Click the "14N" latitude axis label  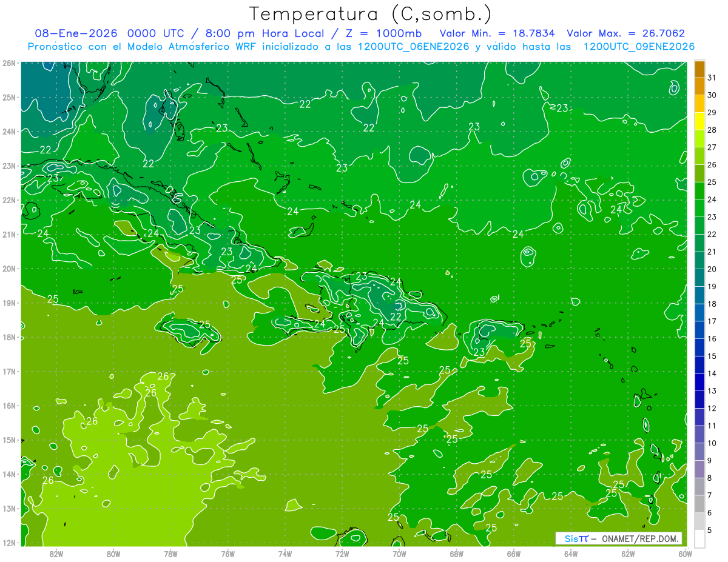(9, 474)
